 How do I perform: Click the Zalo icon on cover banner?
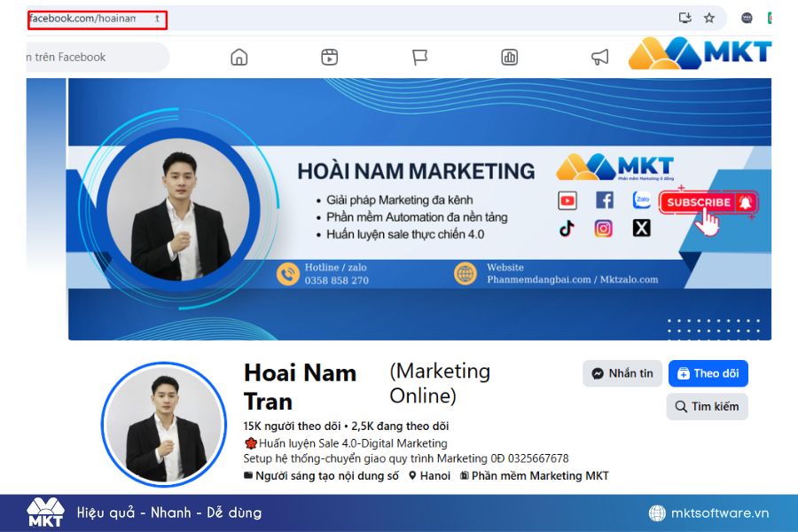coord(641,200)
